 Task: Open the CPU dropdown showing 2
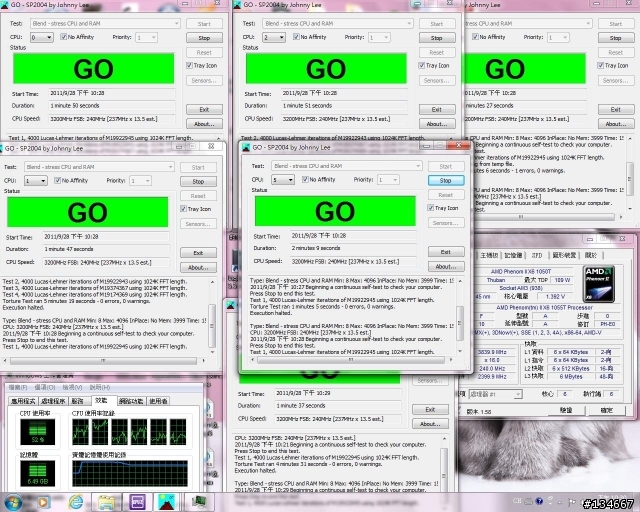coord(274,38)
